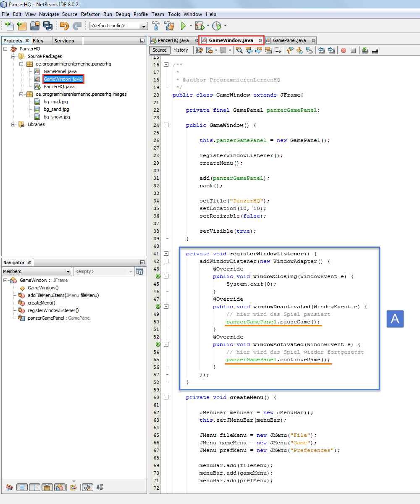
Task: Toggle Show Inherited Members in Navigator
Action: (x=9, y=487)
